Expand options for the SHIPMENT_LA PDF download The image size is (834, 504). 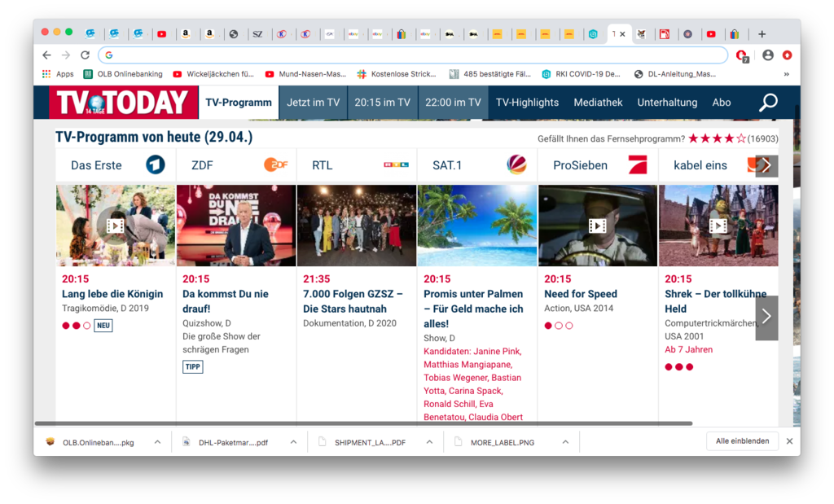click(429, 442)
